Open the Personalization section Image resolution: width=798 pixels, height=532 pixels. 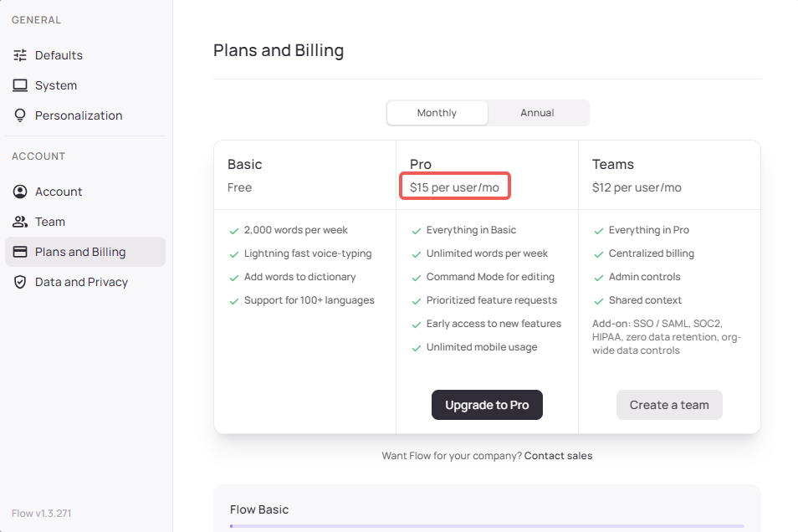coord(79,115)
